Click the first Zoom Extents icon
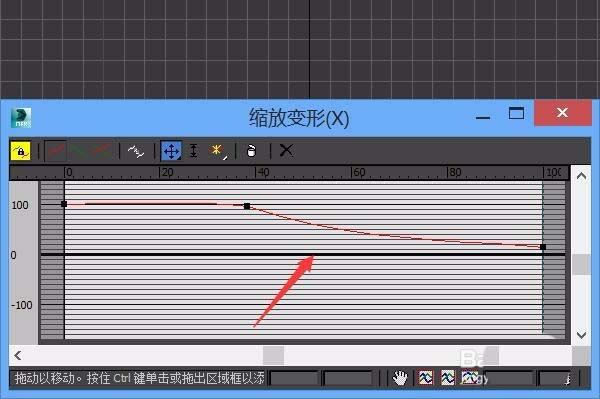The height and width of the screenshot is (399, 600). point(426,378)
